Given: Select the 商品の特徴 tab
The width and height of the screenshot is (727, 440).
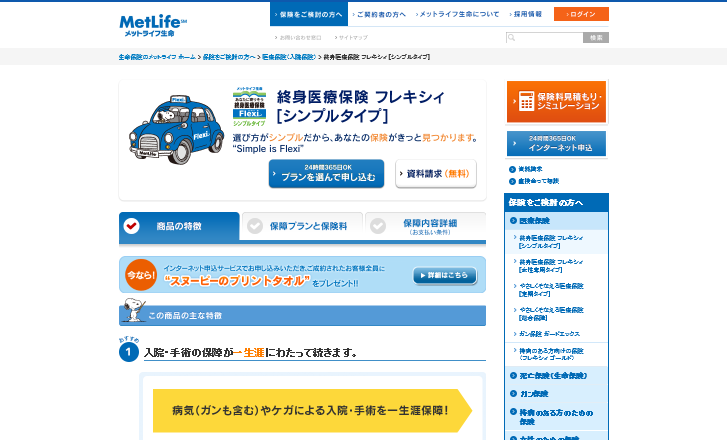Looking at the screenshot, I should coord(179,226).
